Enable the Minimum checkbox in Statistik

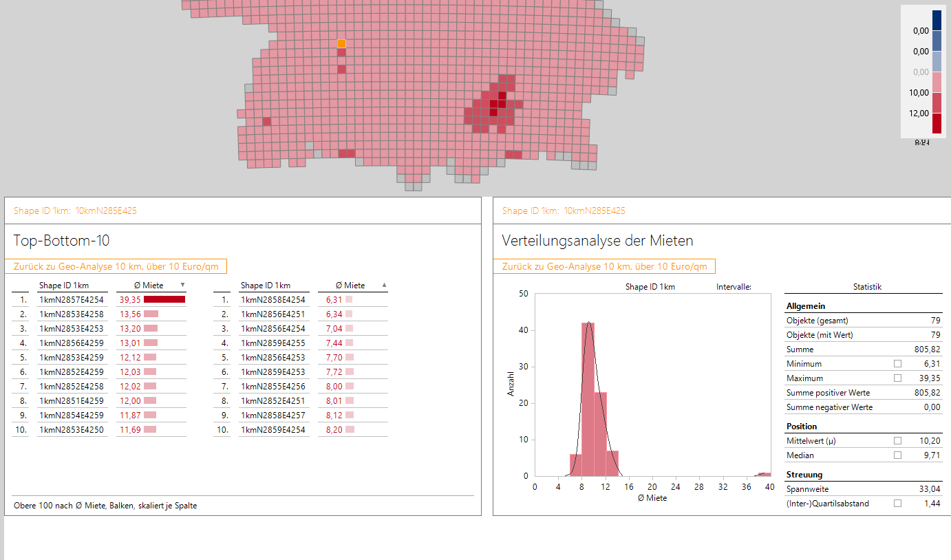(x=897, y=363)
